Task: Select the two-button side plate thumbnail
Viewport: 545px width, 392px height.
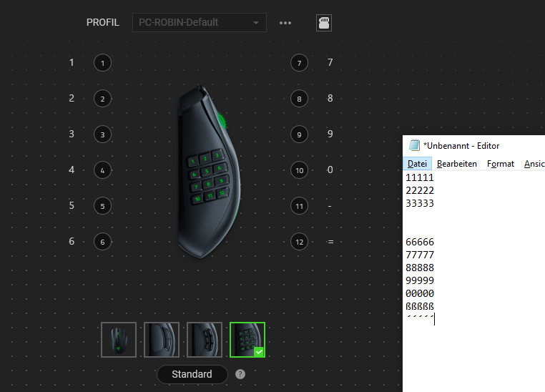Action: pos(162,340)
